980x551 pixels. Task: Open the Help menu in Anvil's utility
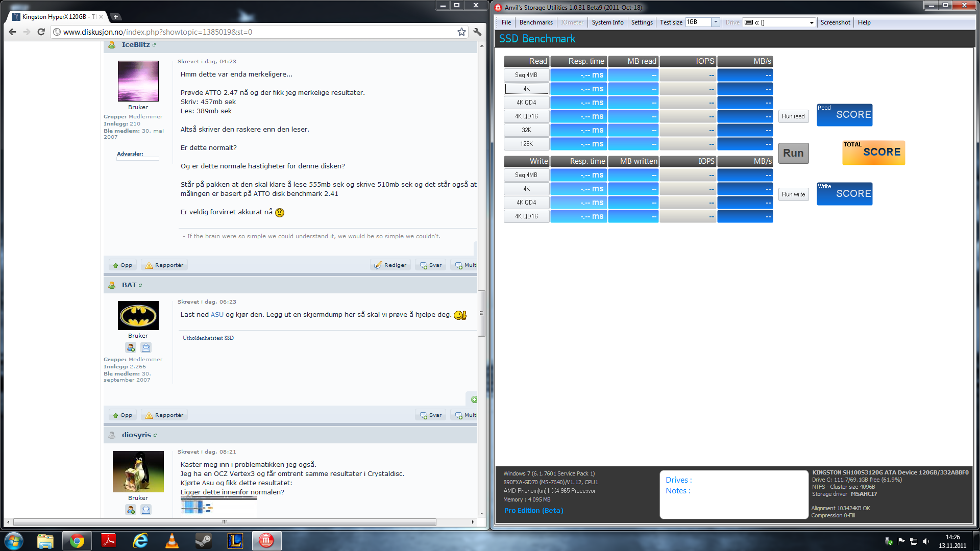(864, 22)
